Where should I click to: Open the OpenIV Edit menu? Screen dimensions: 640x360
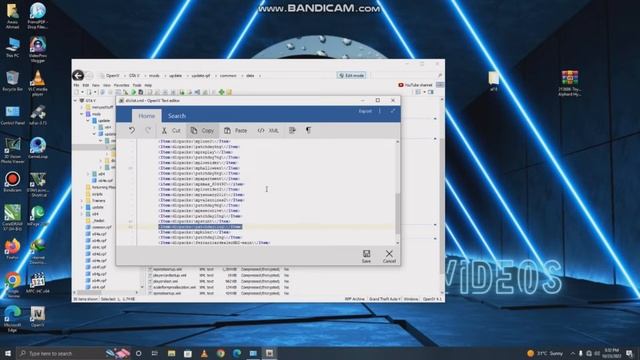86,85
